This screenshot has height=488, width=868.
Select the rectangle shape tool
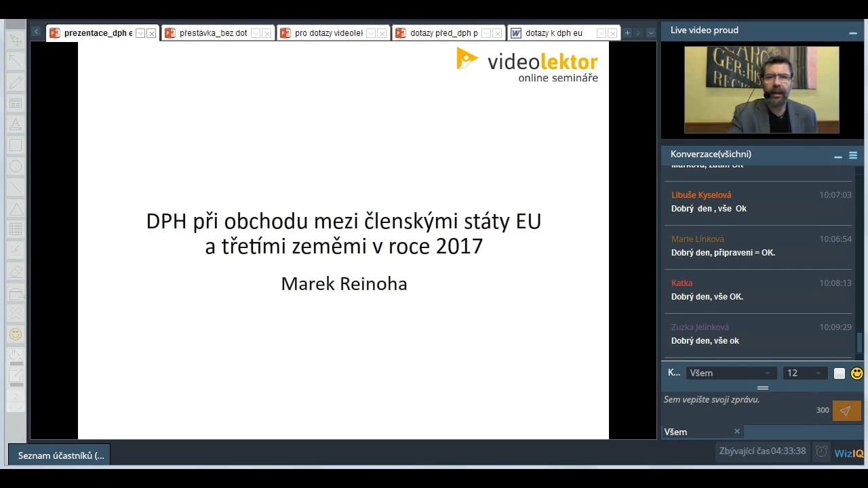pos(15,145)
